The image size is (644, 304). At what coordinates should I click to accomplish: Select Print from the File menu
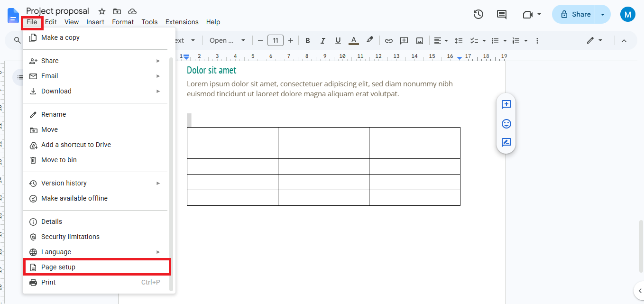[x=95, y=282]
